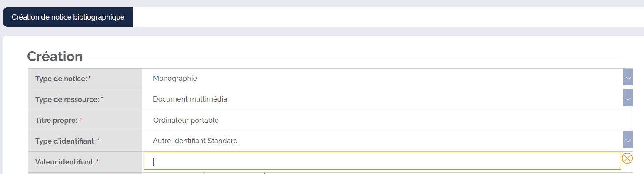Open the Type de ressource dropdown arrow
The image size is (644, 174).
coord(628,99)
